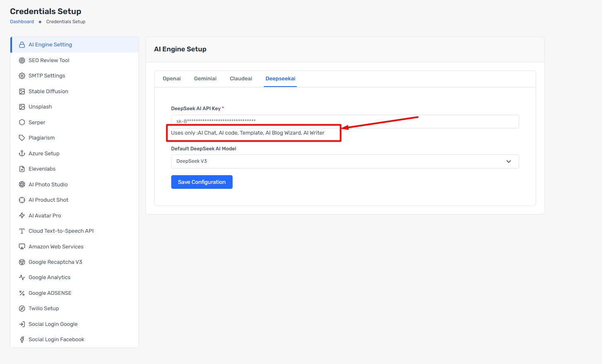
Task: Open the Default DeepSeek AI Model dropdown
Action: tap(345, 162)
